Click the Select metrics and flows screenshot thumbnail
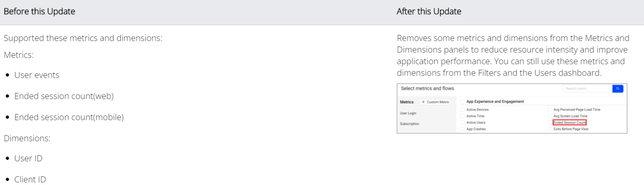The image size is (644, 185). coord(512,108)
